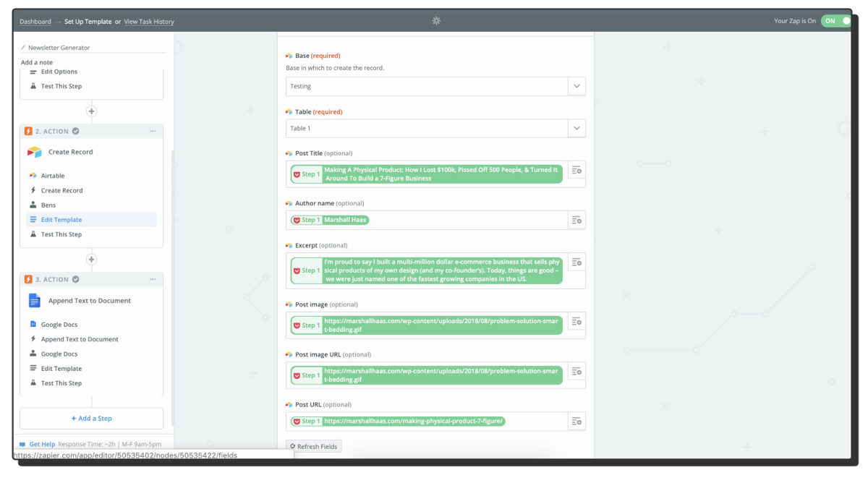
Task: Open Edit Options in step 1
Action: (59, 72)
